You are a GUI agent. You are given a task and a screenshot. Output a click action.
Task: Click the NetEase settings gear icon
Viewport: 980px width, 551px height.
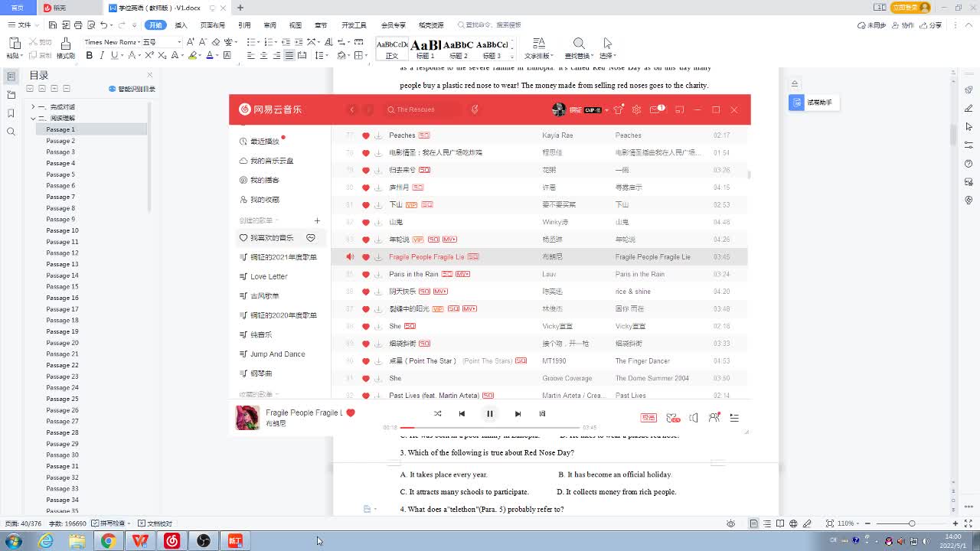(x=636, y=109)
